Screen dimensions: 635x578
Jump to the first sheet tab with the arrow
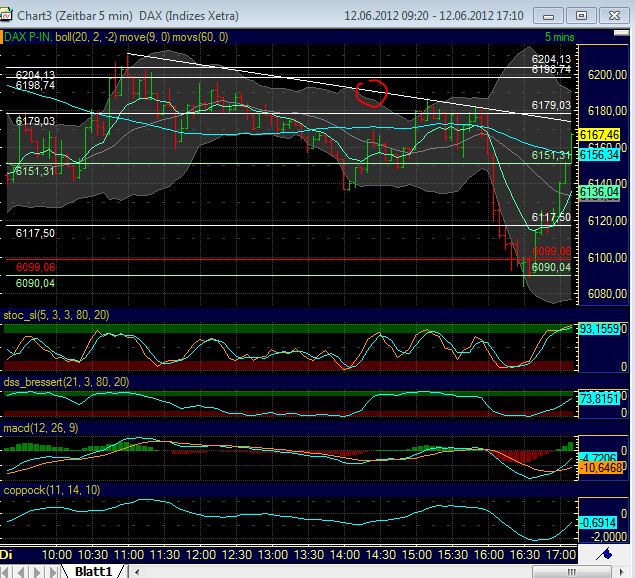click(x=7, y=572)
